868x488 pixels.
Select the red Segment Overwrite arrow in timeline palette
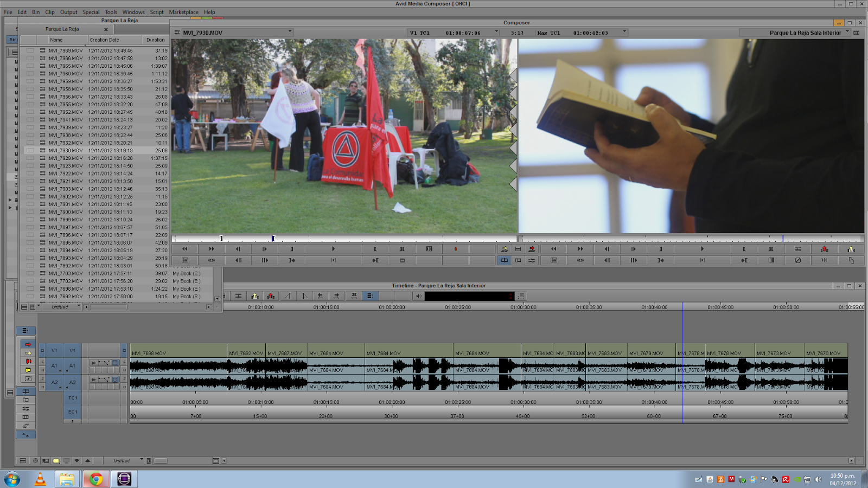[28, 344]
